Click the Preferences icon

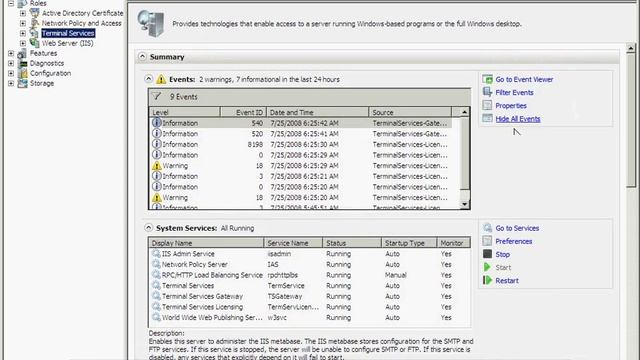pyautogui.click(x=487, y=241)
